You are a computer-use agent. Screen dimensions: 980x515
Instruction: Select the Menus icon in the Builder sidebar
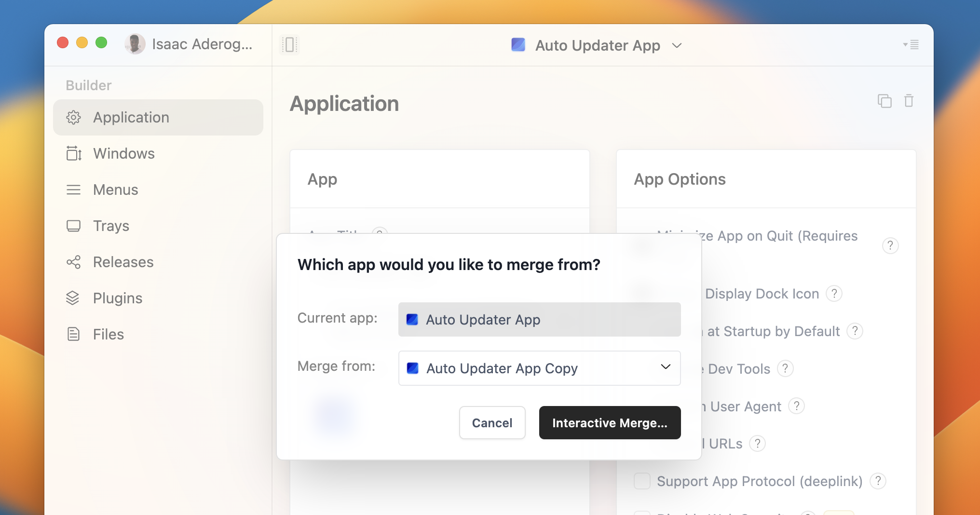pos(73,190)
